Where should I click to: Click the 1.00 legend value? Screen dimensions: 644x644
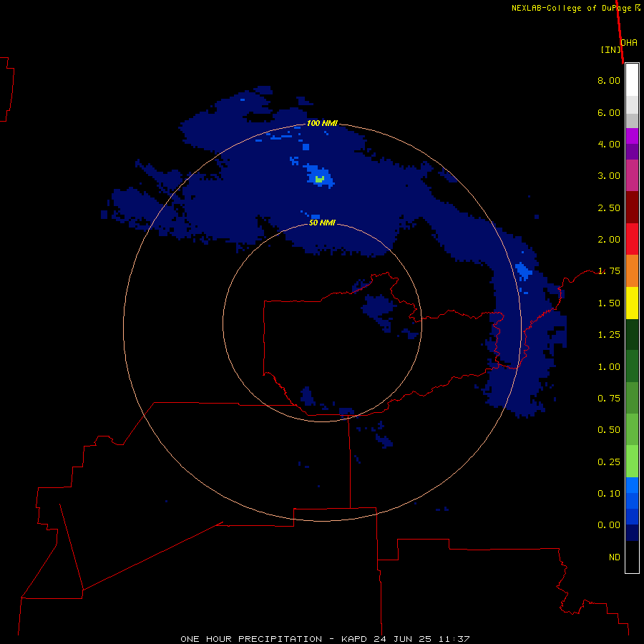[x=609, y=367]
